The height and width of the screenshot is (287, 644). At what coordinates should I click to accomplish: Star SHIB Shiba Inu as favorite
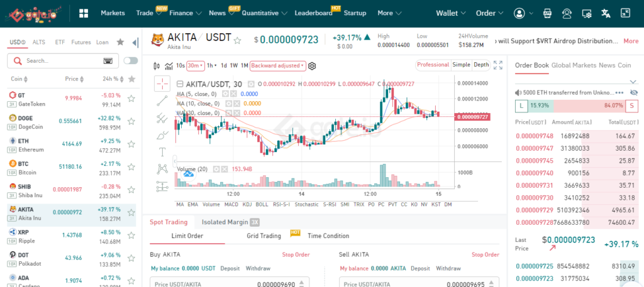[x=131, y=190]
